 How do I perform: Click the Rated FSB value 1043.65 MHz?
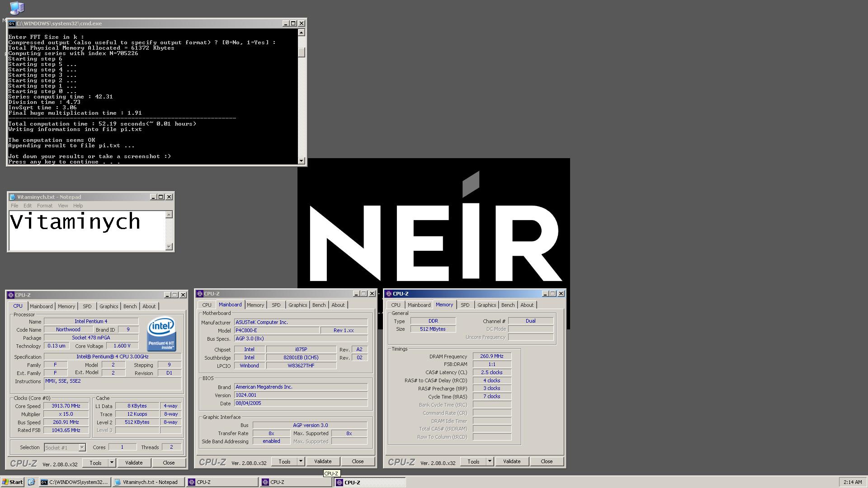pyautogui.click(x=66, y=431)
